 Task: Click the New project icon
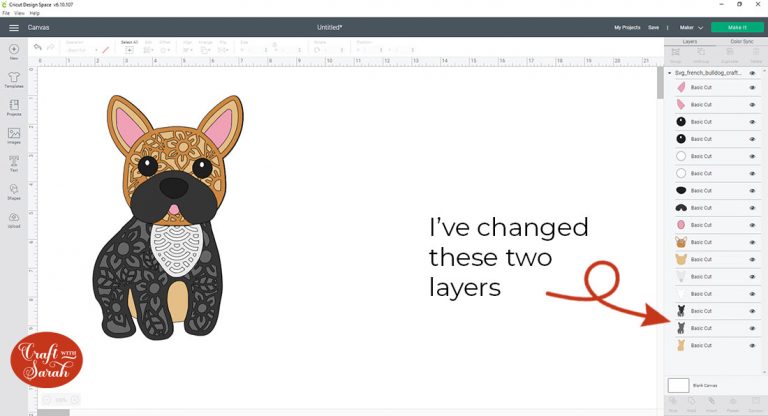pyautogui.click(x=14, y=51)
